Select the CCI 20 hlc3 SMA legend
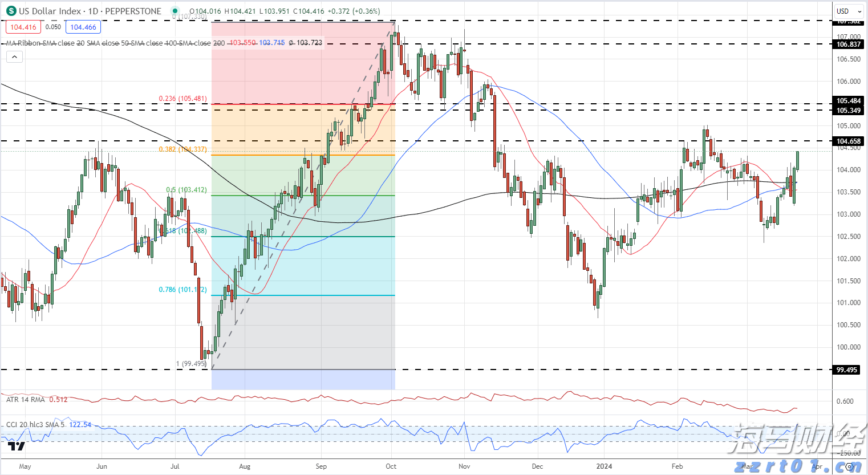Image resolution: width=868 pixels, height=475 pixels. point(36,425)
